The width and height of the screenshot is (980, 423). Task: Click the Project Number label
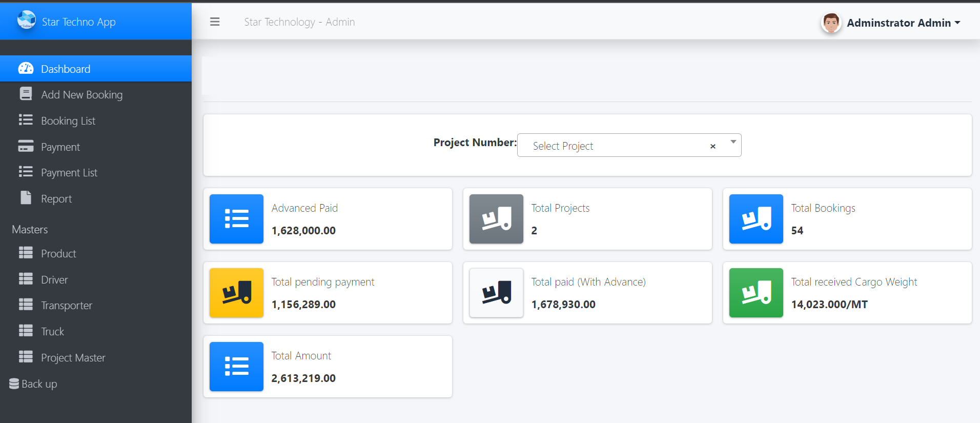pyautogui.click(x=475, y=142)
